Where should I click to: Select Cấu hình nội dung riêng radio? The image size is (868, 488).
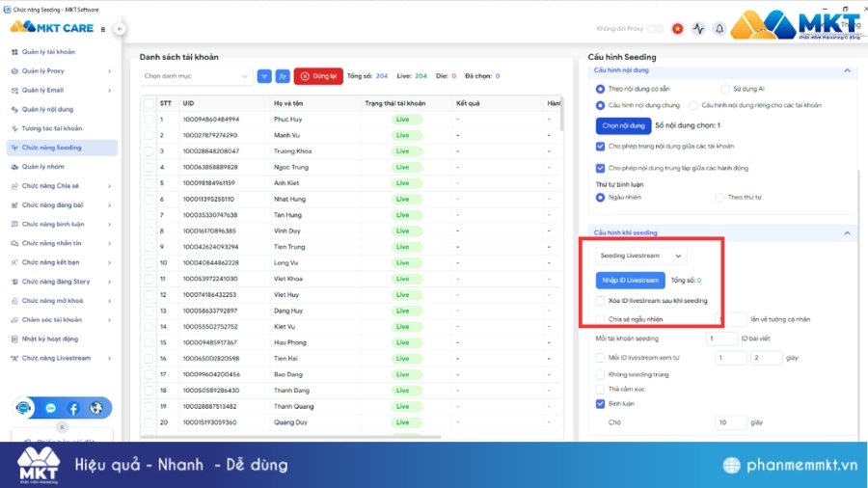[x=693, y=105]
